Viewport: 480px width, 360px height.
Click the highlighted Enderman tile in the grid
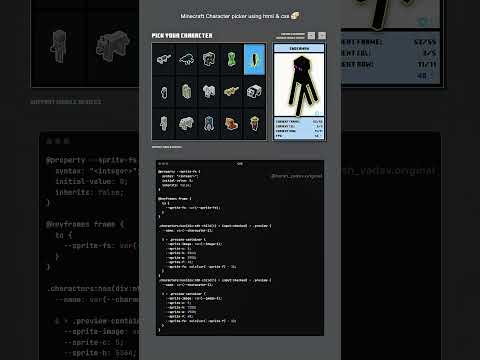(x=254, y=60)
